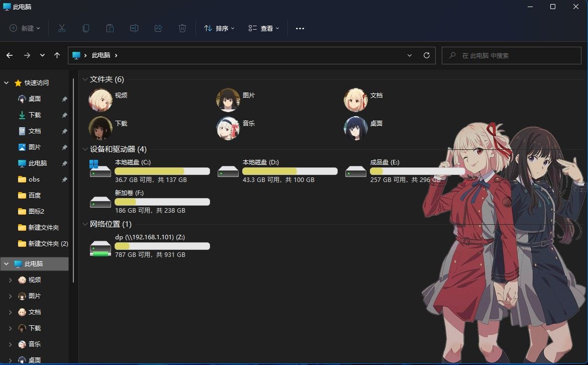The height and width of the screenshot is (365, 588).
Task: Click the 音乐 label in navigation tree
Action: point(35,344)
